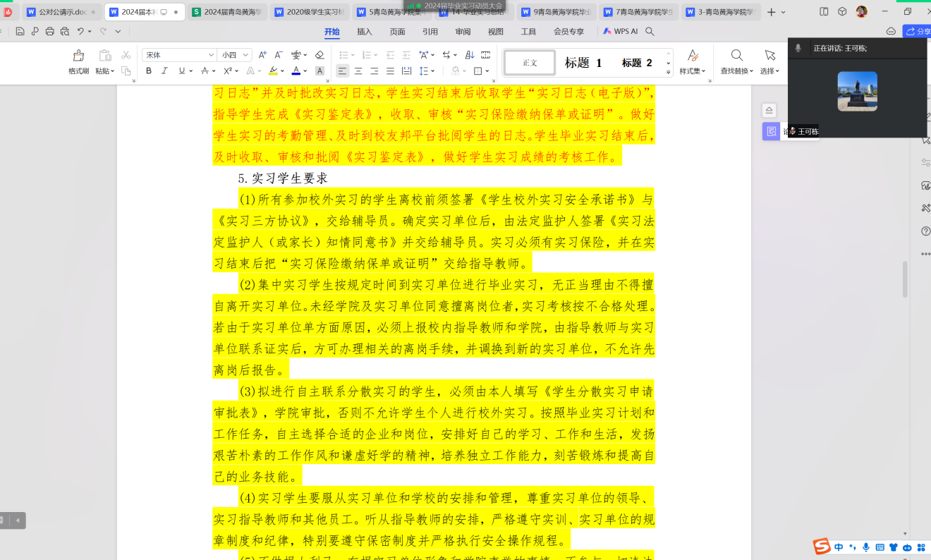
Task: Open the 会员专享 ribbon tab
Action: (568, 32)
